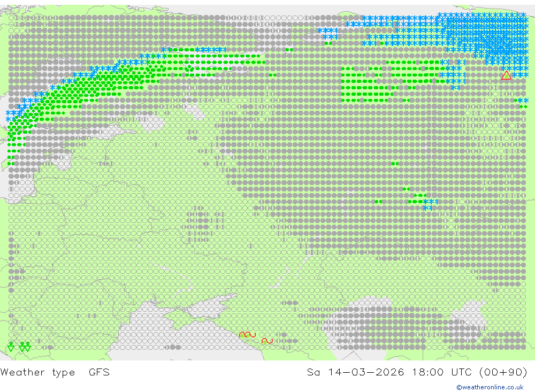Image resolution: width=535 pixels, height=392 pixels.
Task: Click the red triangle weather symbol
Action: (506, 75)
